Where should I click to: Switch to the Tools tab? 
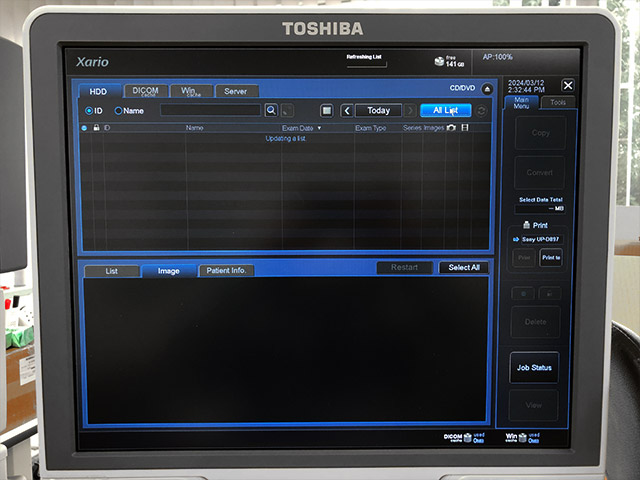tap(558, 102)
